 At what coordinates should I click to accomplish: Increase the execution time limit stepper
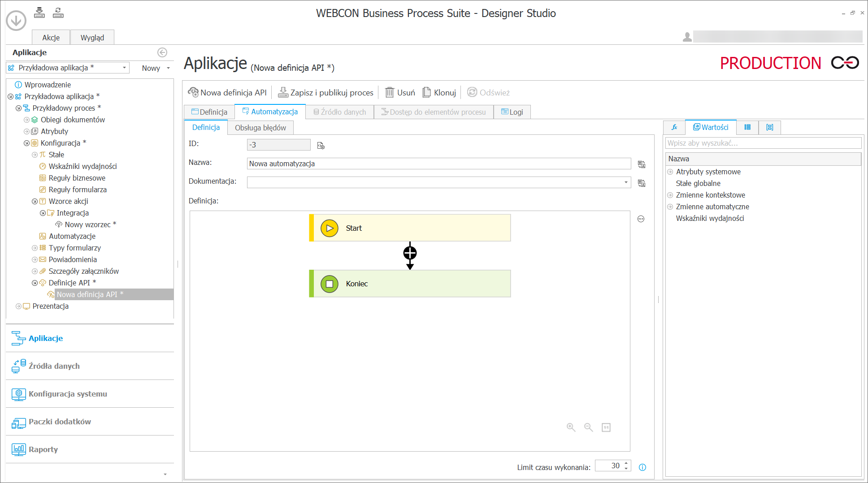pyautogui.click(x=626, y=463)
